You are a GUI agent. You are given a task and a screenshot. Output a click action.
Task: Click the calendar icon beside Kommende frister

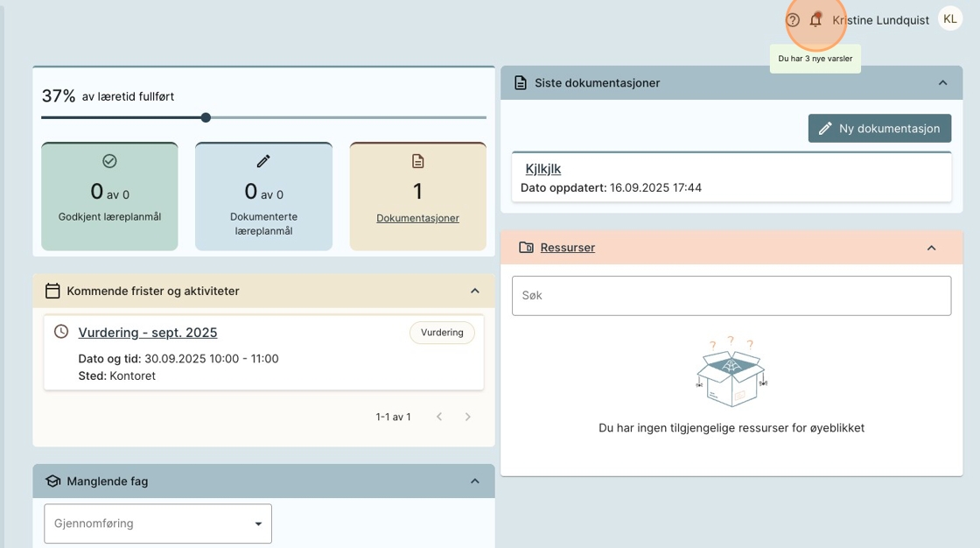pyautogui.click(x=52, y=291)
